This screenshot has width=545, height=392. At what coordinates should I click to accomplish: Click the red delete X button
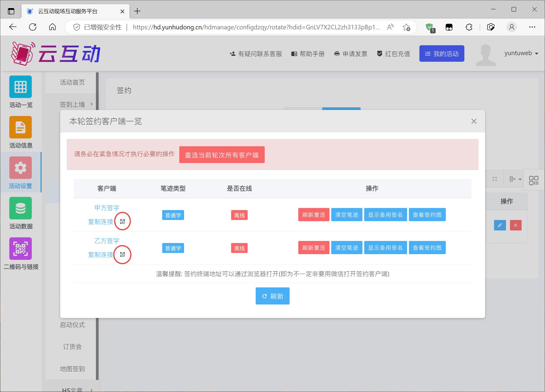pyautogui.click(x=516, y=225)
